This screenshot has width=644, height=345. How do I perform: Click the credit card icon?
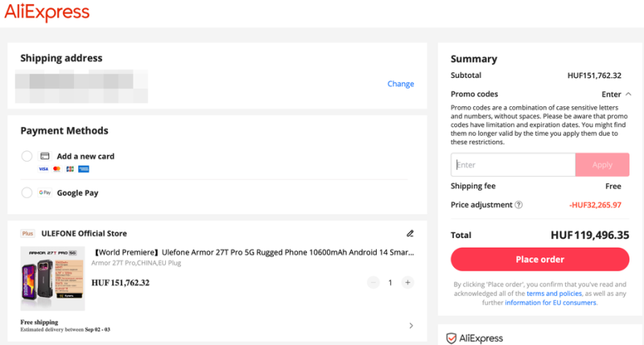pyautogui.click(x=45, y=156)
